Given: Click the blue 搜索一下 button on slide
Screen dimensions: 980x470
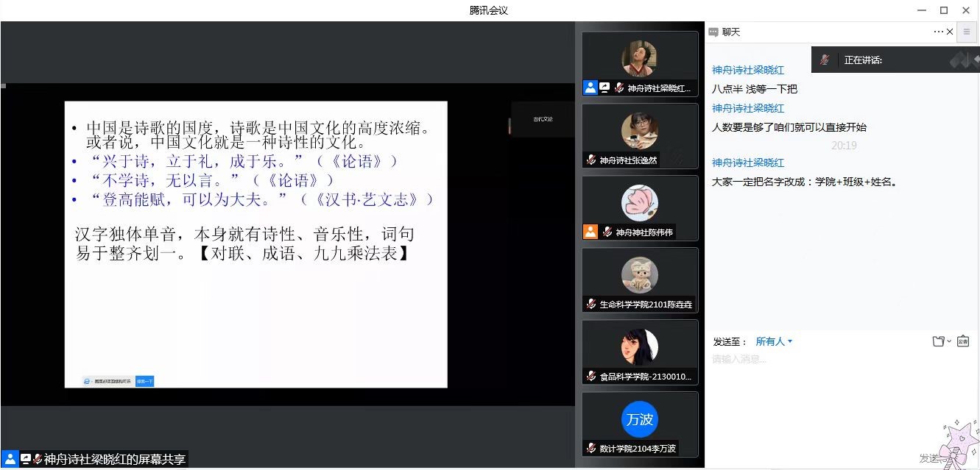Looking at the screenshot, I should 144,381.
